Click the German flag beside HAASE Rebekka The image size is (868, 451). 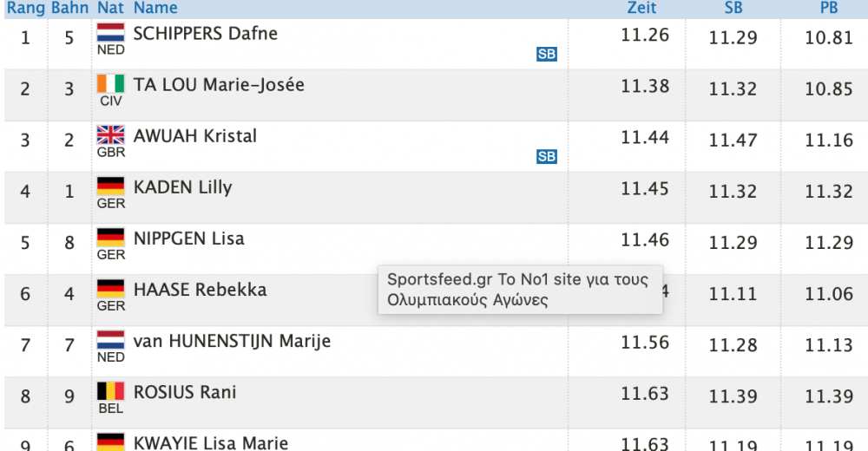click(111, 289)
